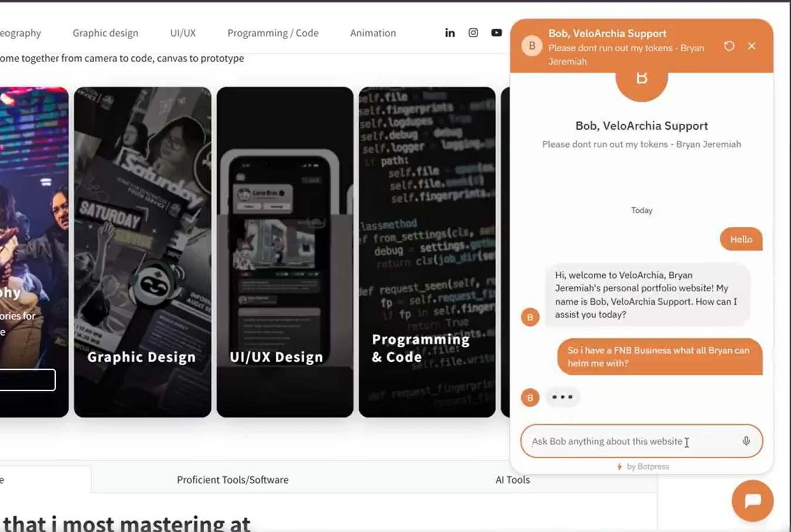Go to the Animation nav item
Screen dimensions: 791x532
pyautogui.click(x=373, y=33)
